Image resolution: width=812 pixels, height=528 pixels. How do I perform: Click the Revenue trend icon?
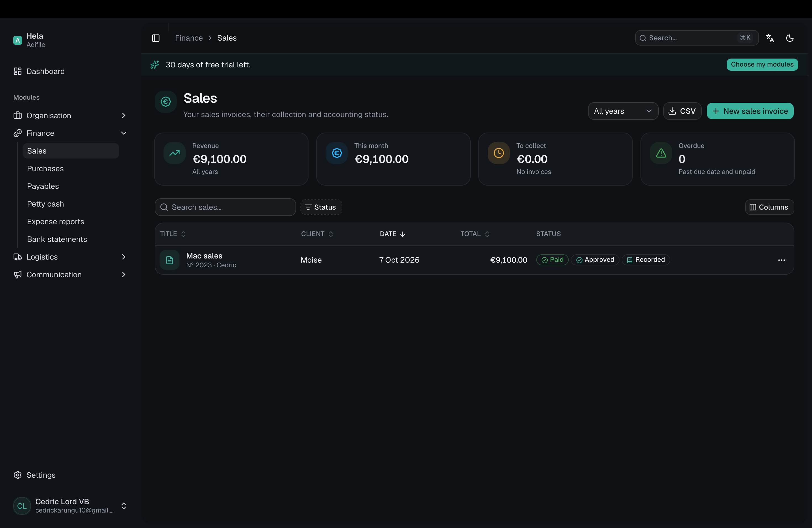(174, 153)
